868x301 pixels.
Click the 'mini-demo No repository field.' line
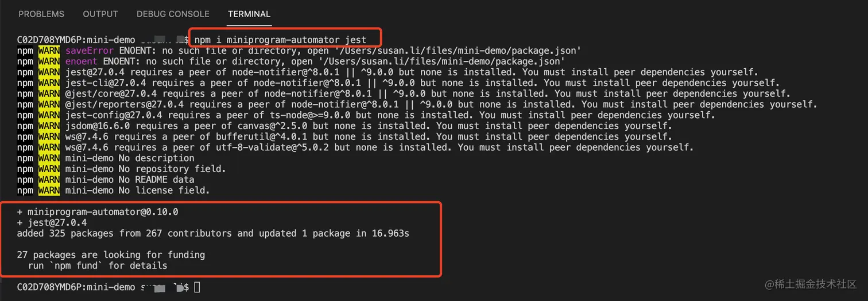146,169
